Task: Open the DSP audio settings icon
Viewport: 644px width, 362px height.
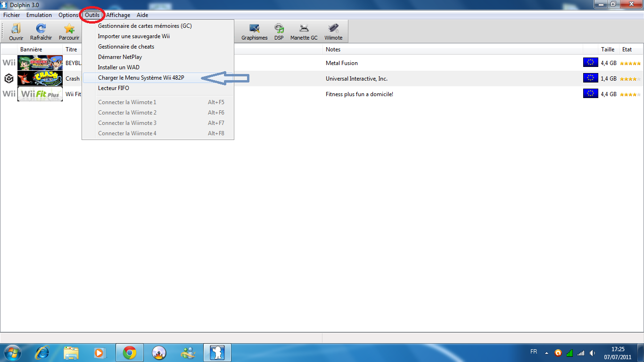Action: click(x=279, y=32)
